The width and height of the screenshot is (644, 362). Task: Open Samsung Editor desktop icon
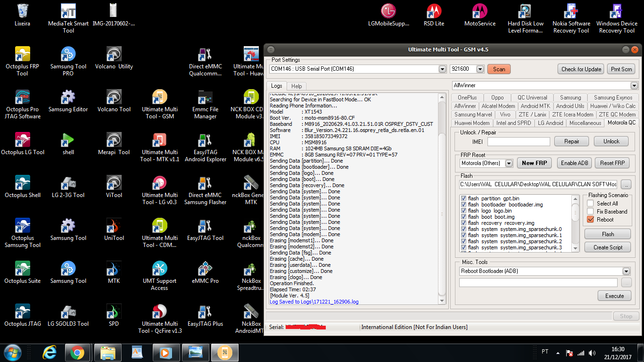(x=68, y=101)
